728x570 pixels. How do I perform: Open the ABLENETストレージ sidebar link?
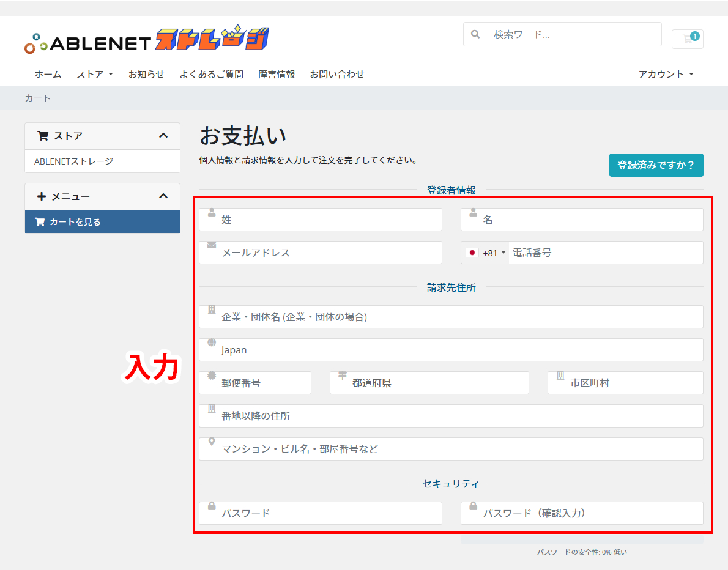click(73, 161)
